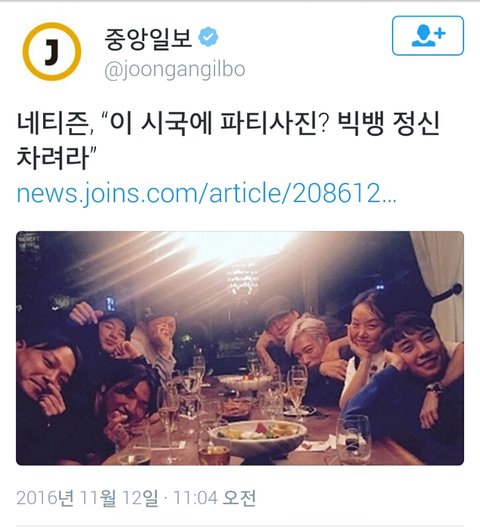Click the word 파티사진 in the headline
480x530 pixels.
click(x=269, y=124)
